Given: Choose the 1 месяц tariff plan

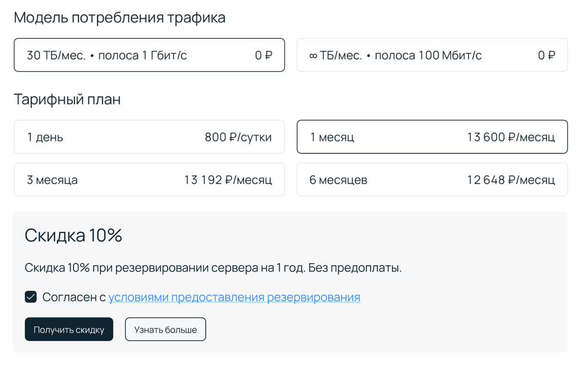Looking at the screenshot, I should click(432, 136).
